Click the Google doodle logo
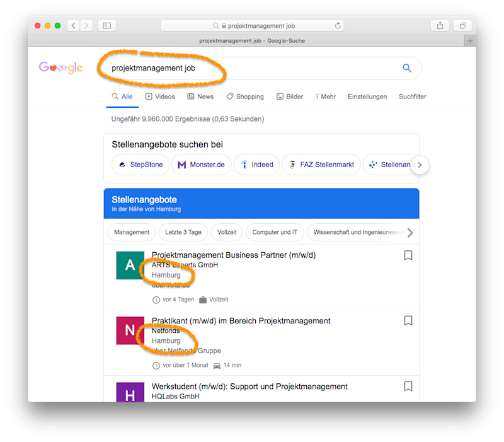 point(60,67)
